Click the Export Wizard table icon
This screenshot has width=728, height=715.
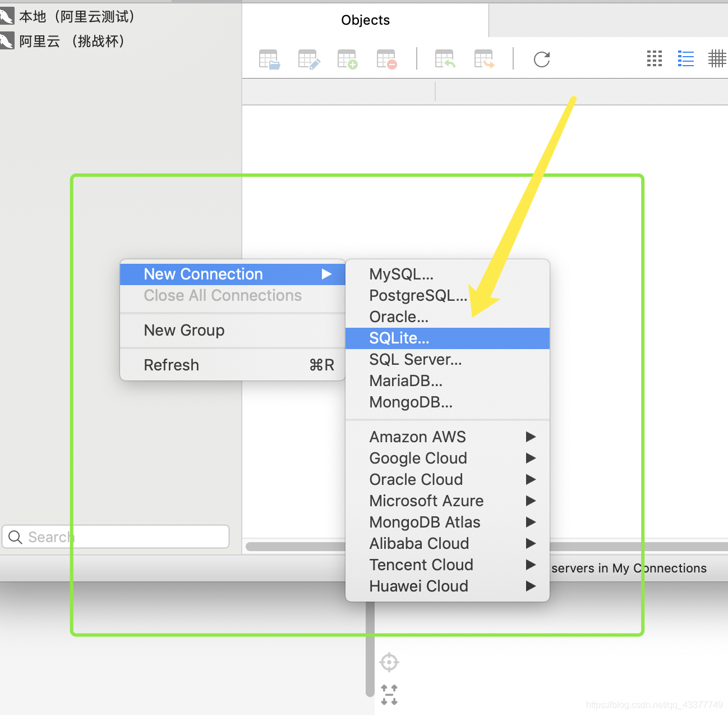(x=485, y=59)
